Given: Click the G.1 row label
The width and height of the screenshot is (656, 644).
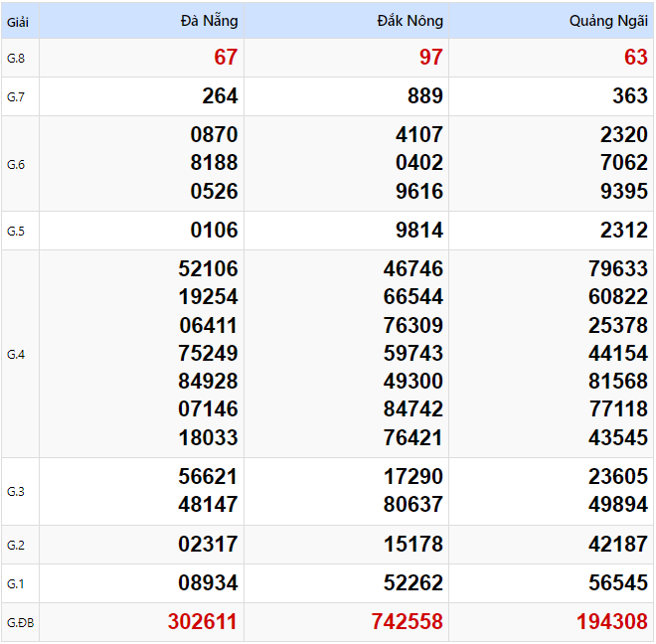Looking at the screenshot, I should point(16,583).
